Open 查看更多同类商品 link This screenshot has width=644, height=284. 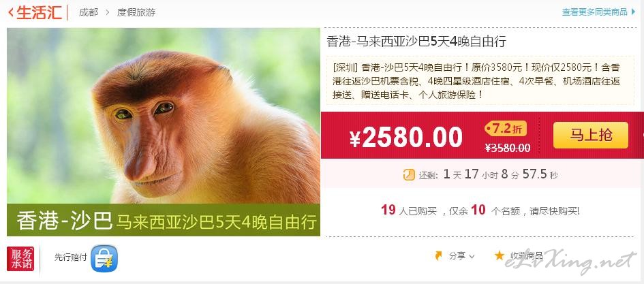(x=594, y=12)
